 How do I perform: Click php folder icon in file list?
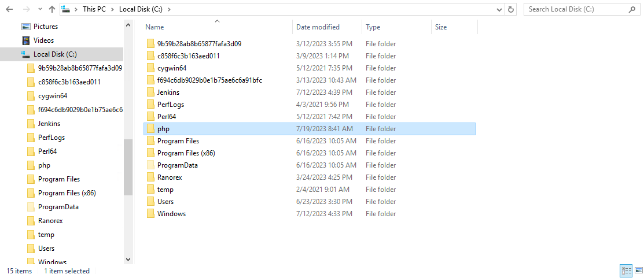[x=150, y=129]
